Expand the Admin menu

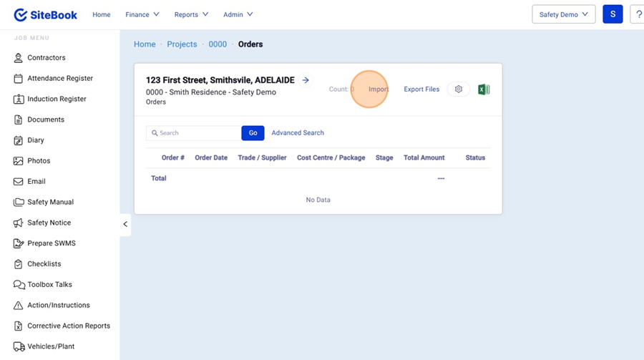[x=238, y=14]
